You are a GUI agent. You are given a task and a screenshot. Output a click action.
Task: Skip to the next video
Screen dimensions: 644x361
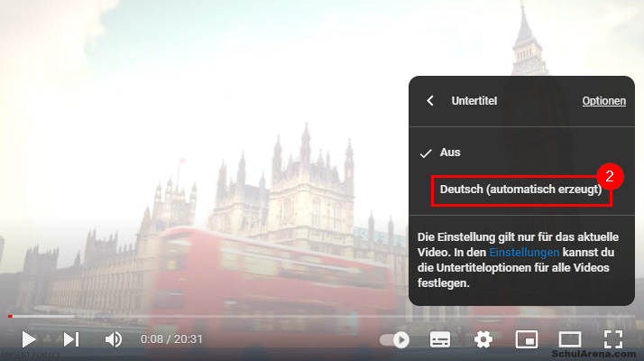point(71,339)
